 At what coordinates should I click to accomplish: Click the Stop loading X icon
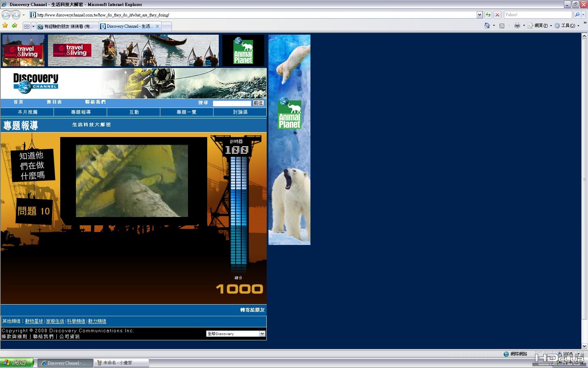497,15
